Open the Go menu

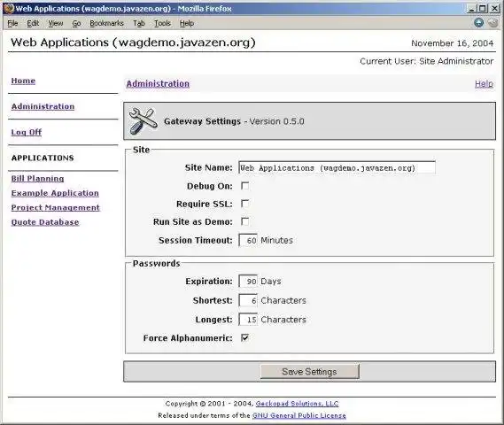76,23
